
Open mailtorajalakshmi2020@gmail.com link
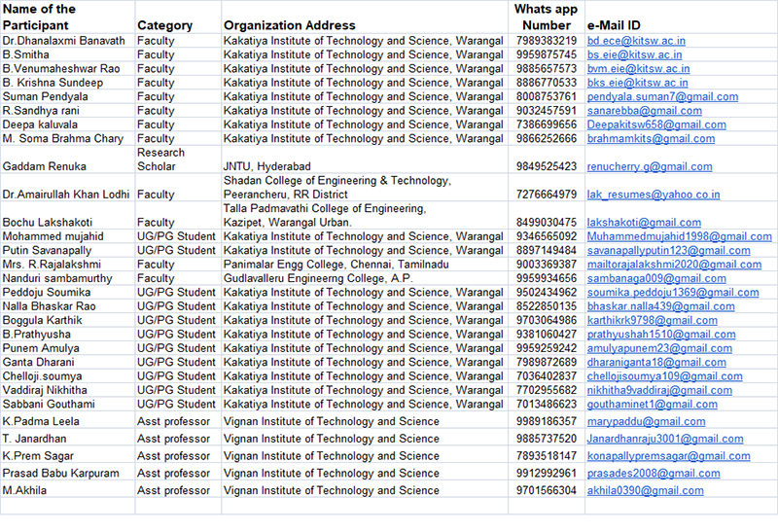[674, 265]
